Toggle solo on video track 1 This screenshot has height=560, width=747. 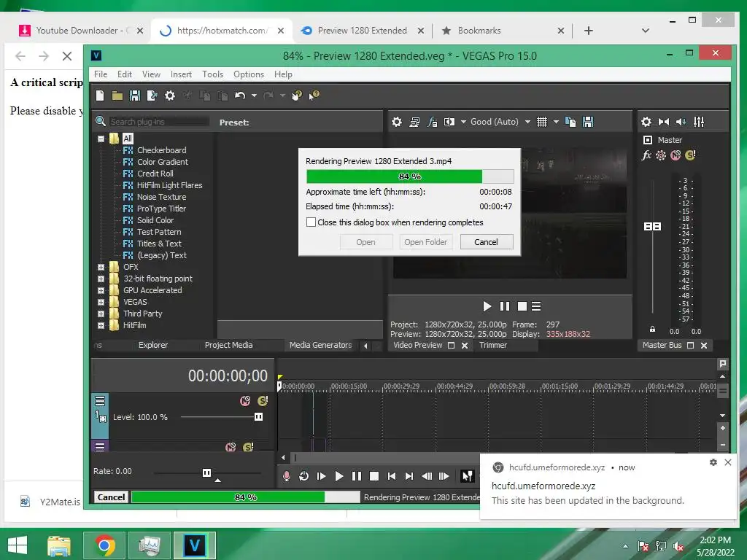(x=263, y=401)
